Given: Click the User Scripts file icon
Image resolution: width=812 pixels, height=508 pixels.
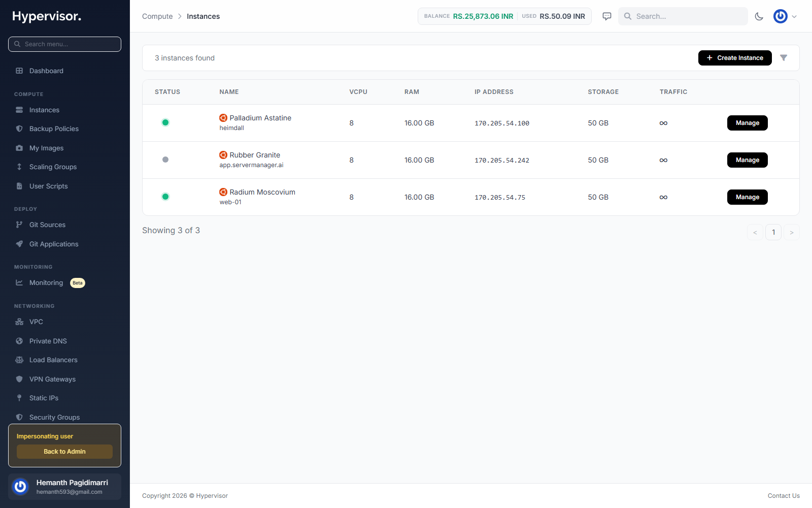Looking at the screenshot, I should (x=19, y=186).
